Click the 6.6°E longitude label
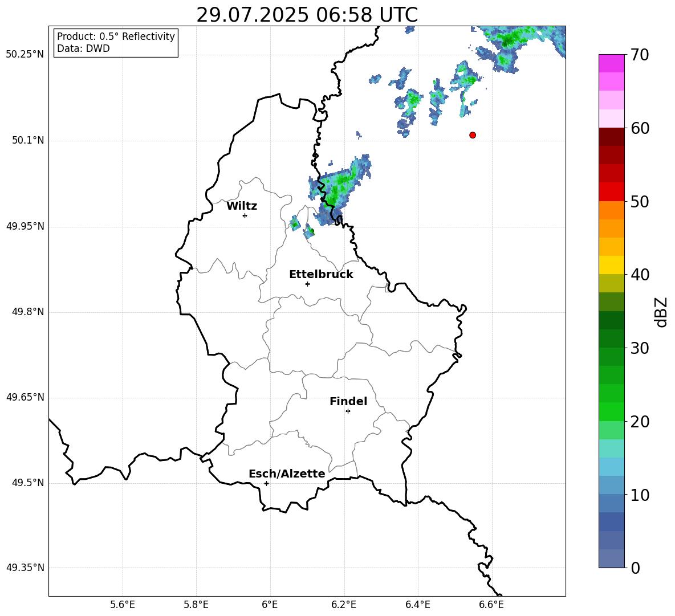Screen dimensions: 675x616 point(491,605)
